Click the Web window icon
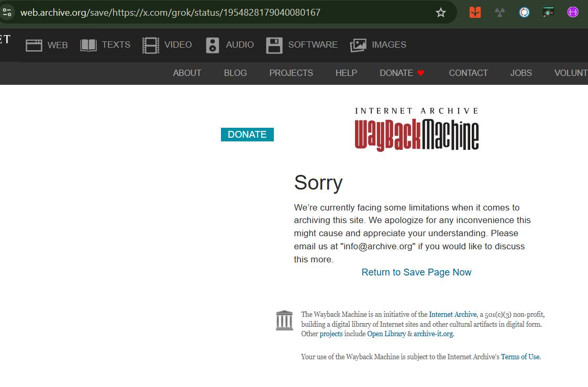This screenshot has width=588, height=387. [x=34, y=46]
